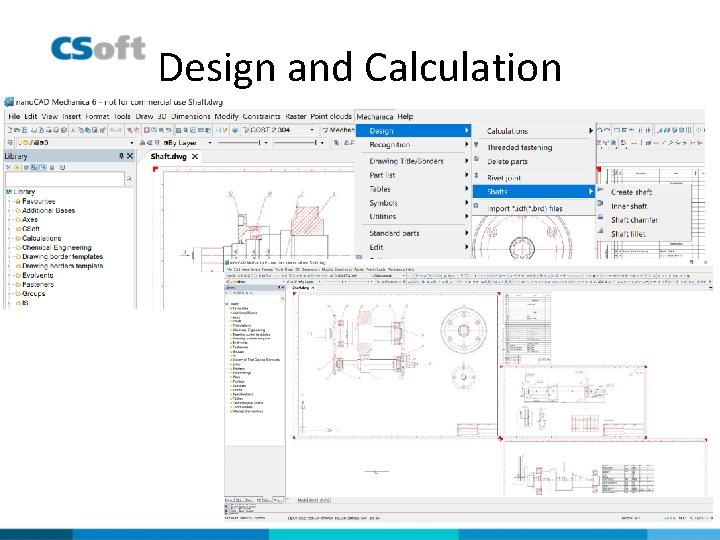Click the Redo arrow icon

tap(119, 130)
